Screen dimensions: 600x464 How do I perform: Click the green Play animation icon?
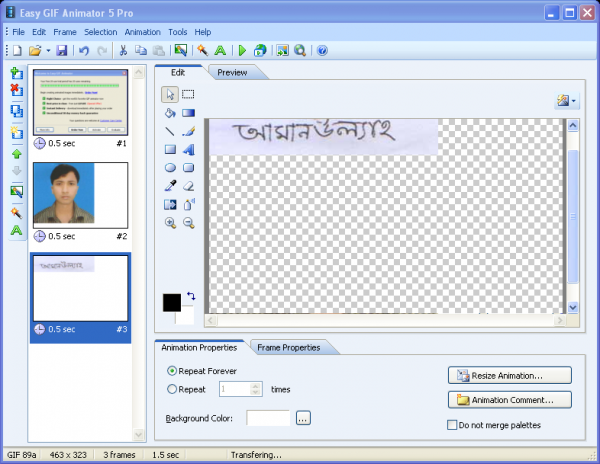242,50
